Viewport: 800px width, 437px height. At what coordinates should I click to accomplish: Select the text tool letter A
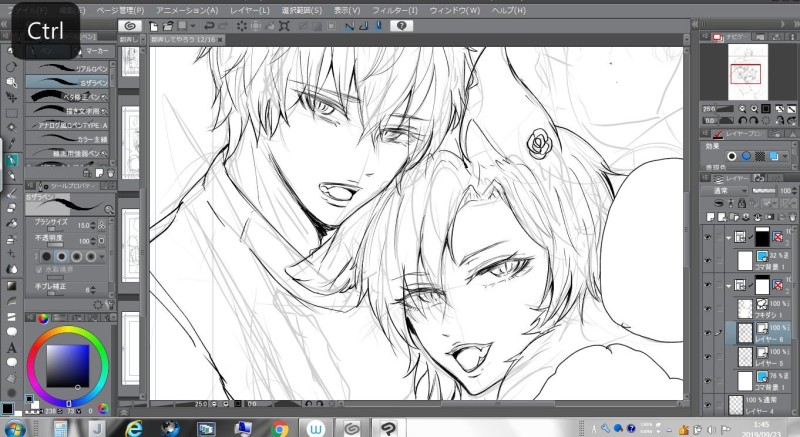(x=11, y=348)
